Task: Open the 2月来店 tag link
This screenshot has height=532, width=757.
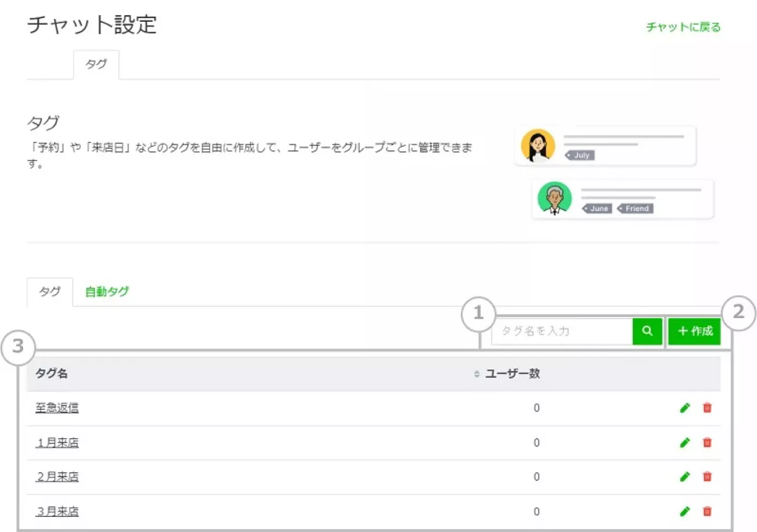Action: pos(57,477)
